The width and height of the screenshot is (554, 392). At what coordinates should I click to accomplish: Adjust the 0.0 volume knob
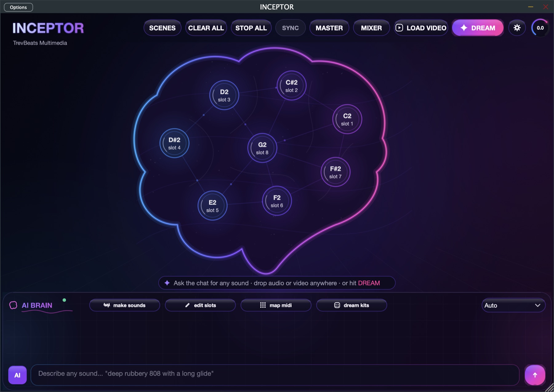(x=540, y=28)
